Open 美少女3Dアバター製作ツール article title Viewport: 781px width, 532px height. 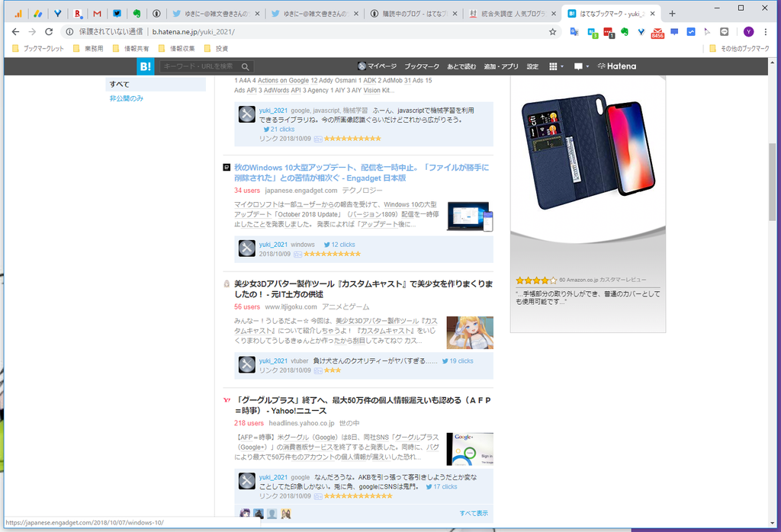pyautogui.click(x=364, y=289)
